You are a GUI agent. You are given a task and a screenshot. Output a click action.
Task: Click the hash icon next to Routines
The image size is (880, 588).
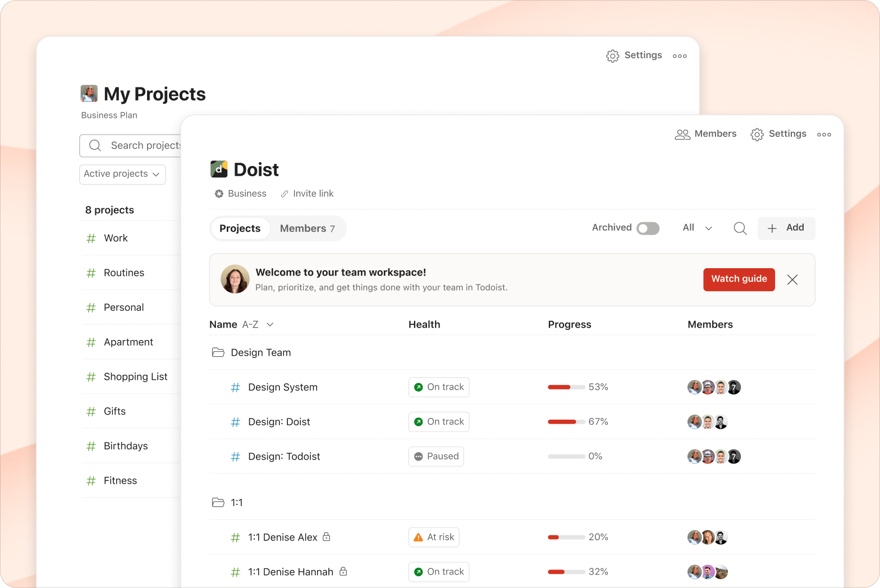91,273
